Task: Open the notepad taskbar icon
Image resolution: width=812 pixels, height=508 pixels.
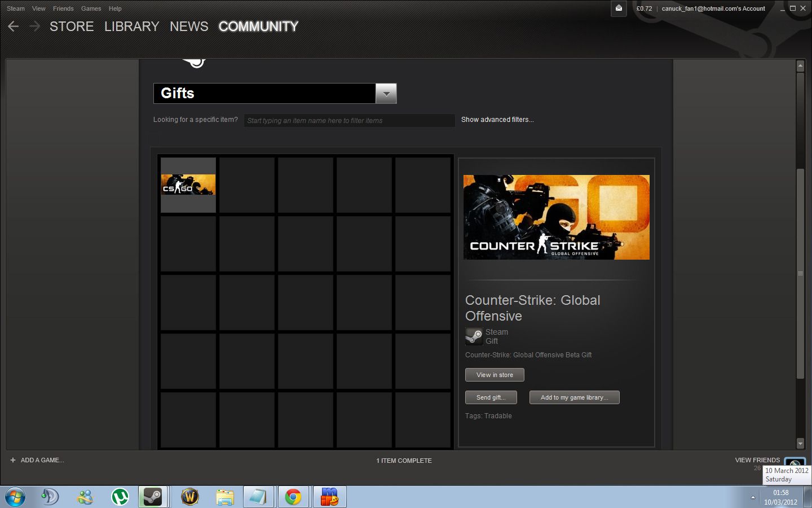Action: point(258,497)
